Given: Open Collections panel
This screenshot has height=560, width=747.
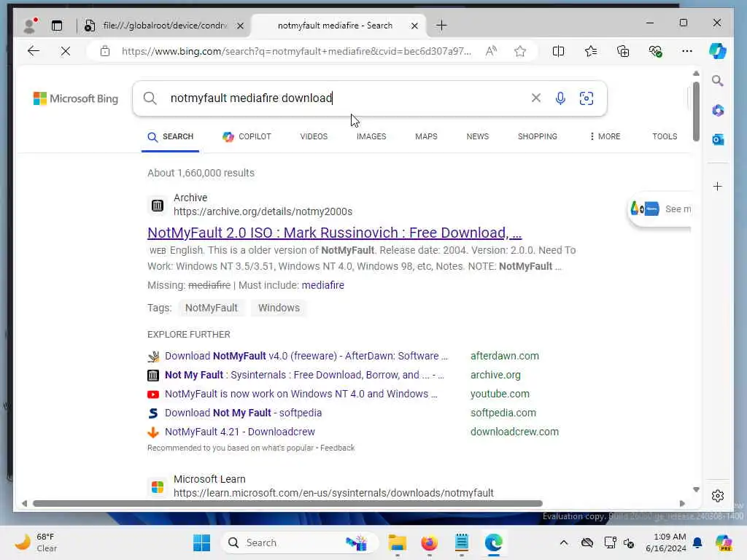Looking at the screenshot, I should click(623, 51).
